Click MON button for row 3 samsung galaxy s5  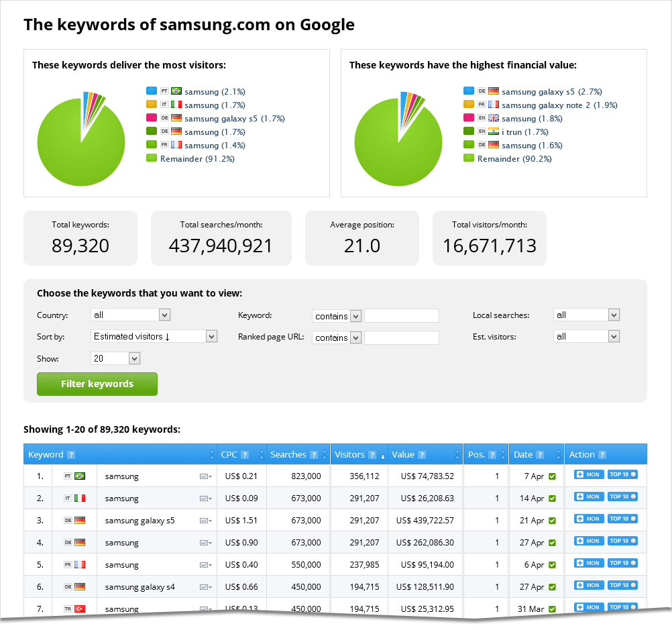[589, 519]
